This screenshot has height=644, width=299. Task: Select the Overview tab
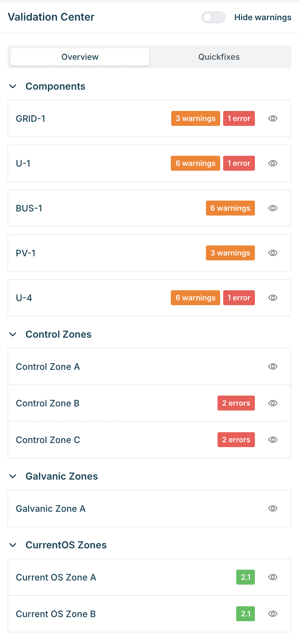pos(80,57)
